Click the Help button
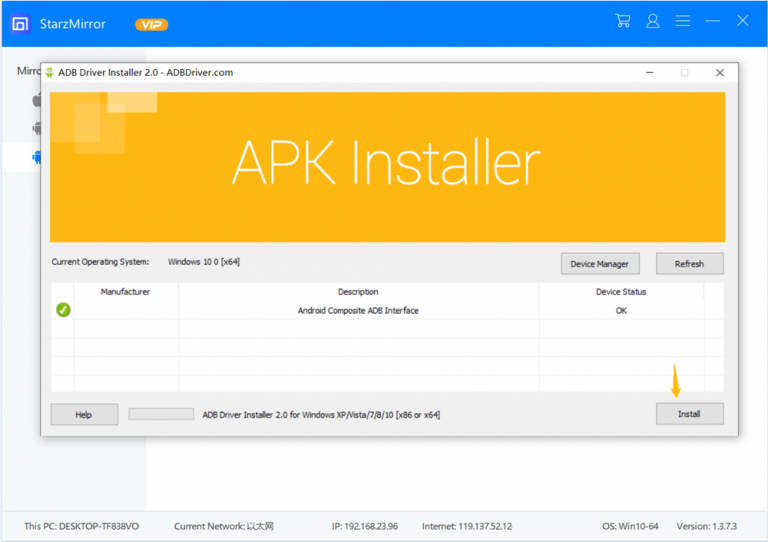 tap(84, 414)
